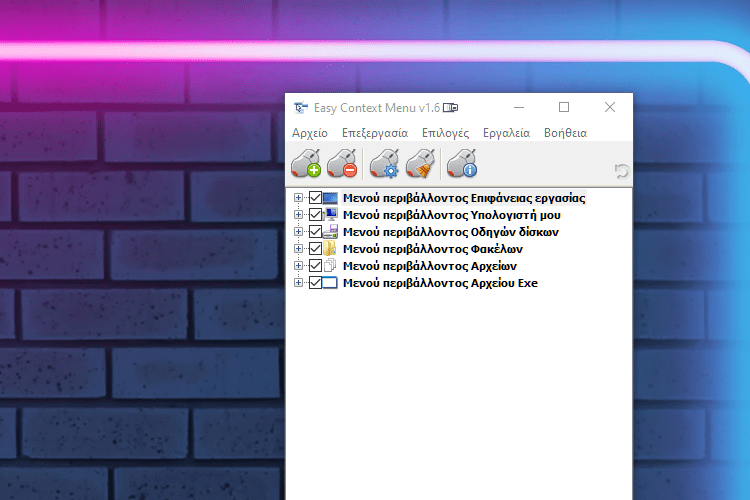Click the desktop monitor icon in Επιφάνειας εργασίας row

tap(330, 198)
